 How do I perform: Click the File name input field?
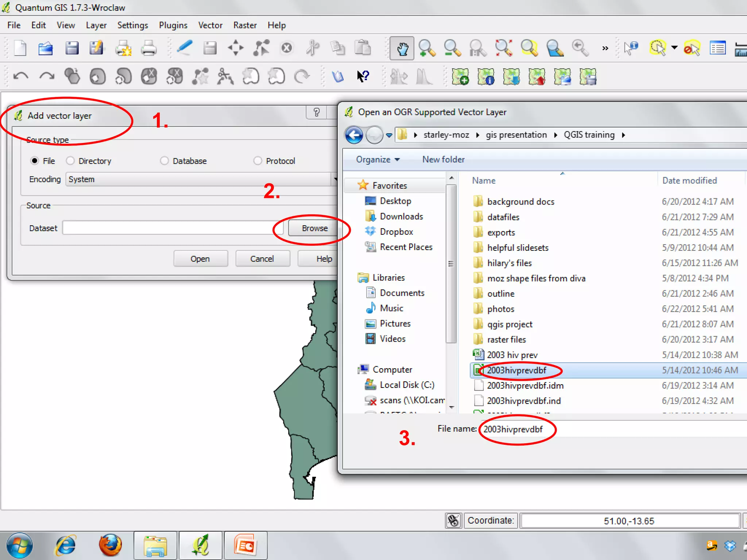coord(620,429)
